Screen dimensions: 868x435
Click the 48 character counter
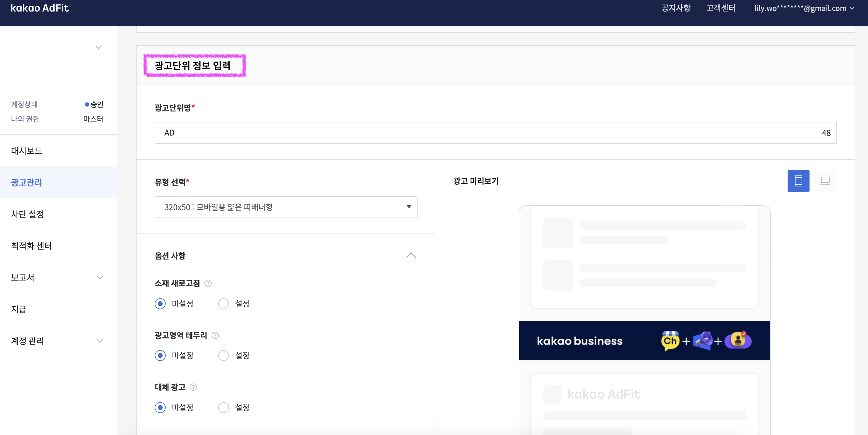pos(826,133)
